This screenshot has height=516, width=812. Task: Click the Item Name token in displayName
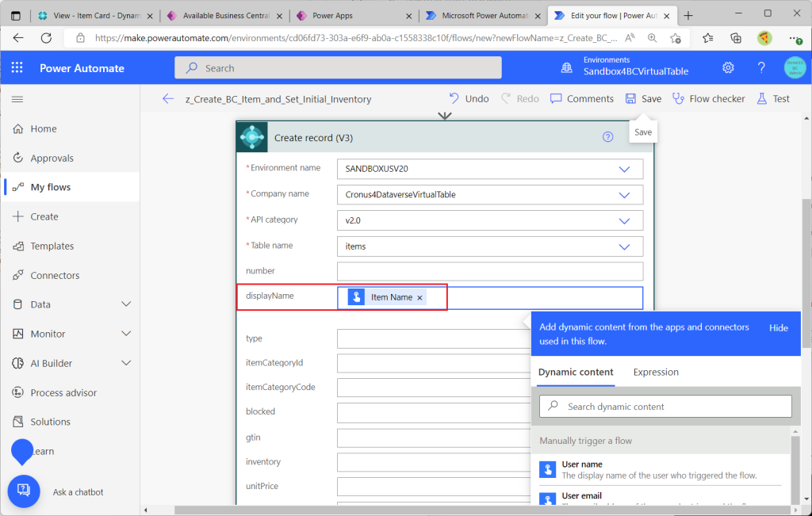click(387, 297)
